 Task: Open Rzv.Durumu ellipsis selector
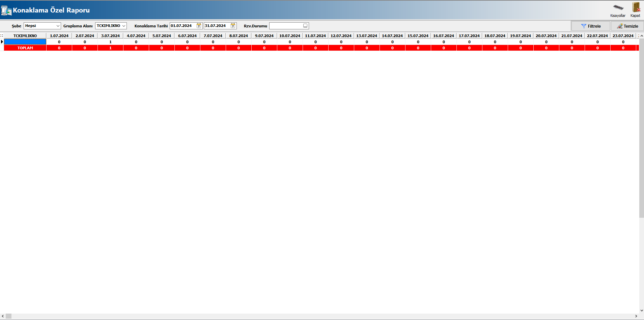coord(305,26)
